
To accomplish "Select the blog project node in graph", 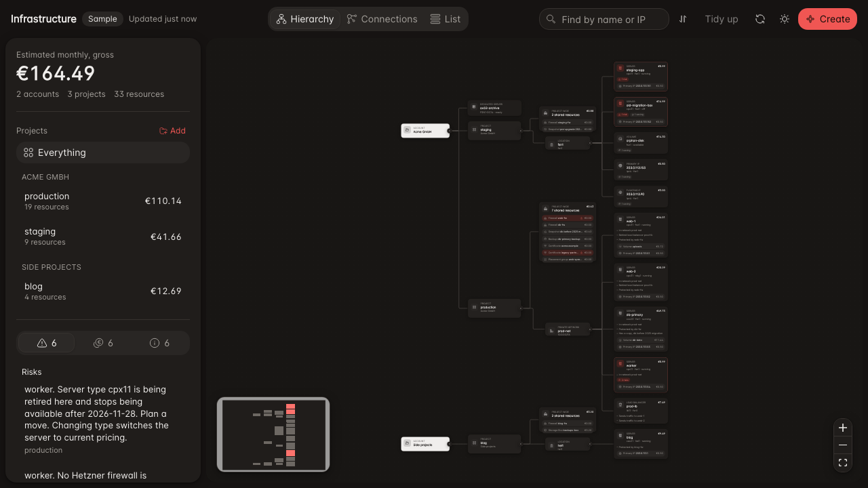I will point(494,444).
